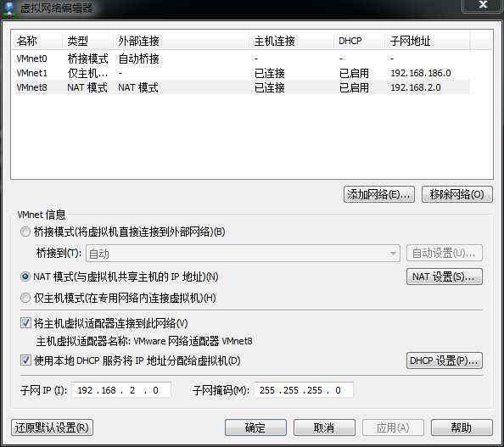Close the 虚拟网络编辑器 dialog window
This screenshot has width=504, height=447.
click(x=483, y=5)
